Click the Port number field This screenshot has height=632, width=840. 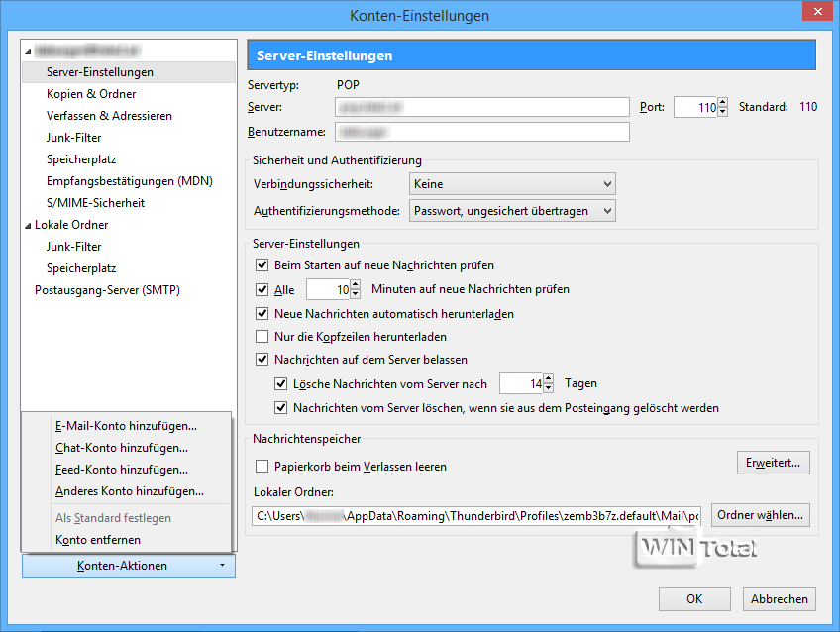click(x=695, y=107)
